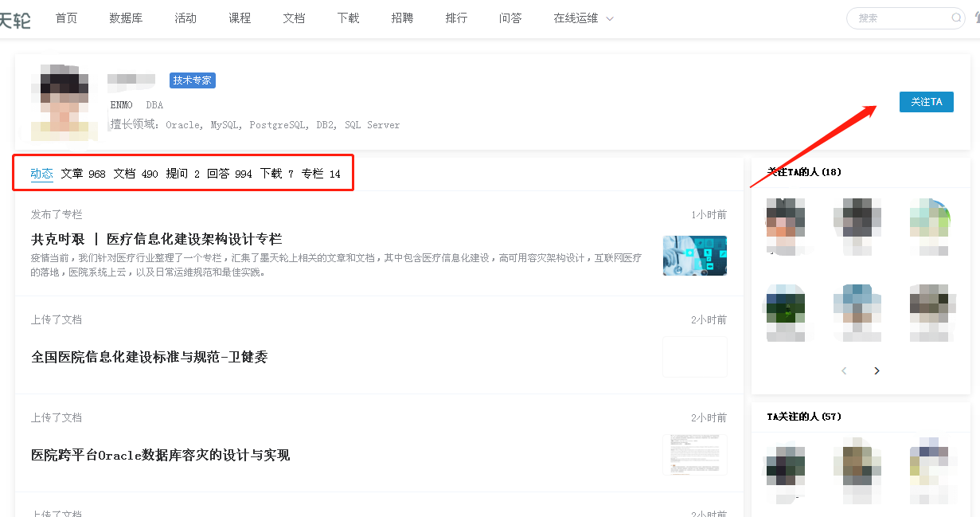Switch to the 文章 tab
This screenshot has height=517, width=980.
click(x=72, y=173)
